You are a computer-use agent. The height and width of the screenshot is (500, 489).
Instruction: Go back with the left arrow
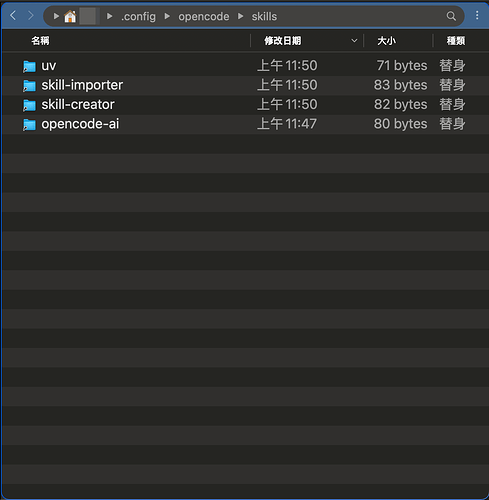13,16
